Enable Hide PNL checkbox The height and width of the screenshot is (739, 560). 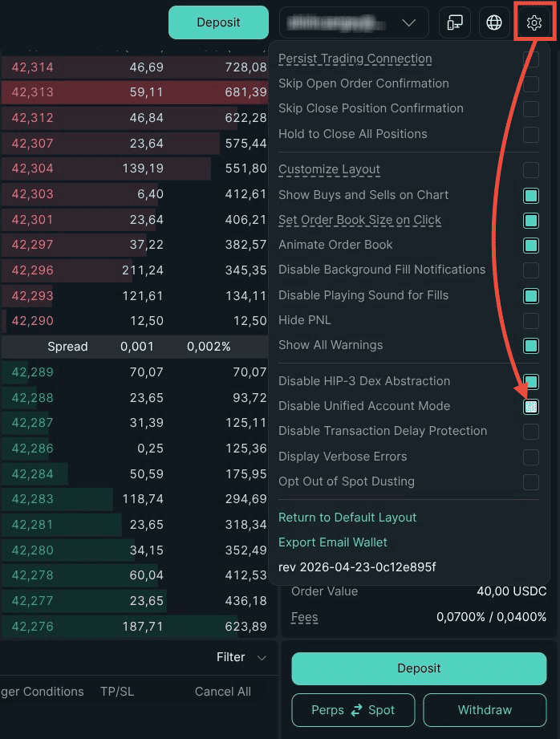pos(531,320)
